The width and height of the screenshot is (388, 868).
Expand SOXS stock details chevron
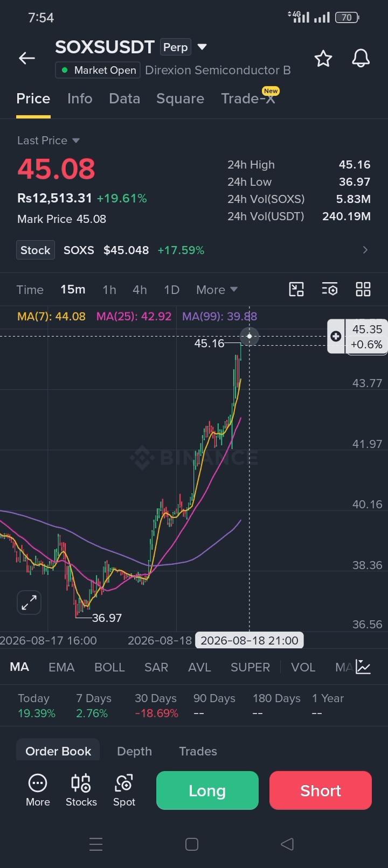pyautogui.click(x=365, y=250)
